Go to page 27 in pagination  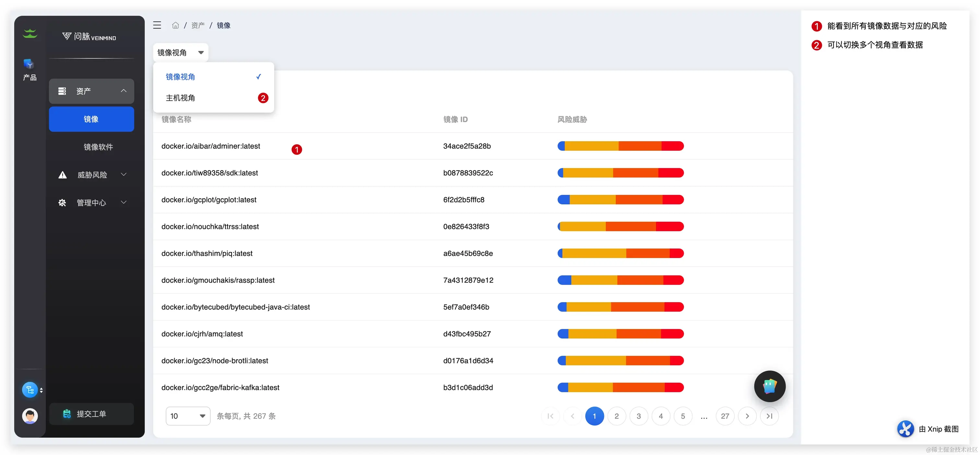[725, 416]
